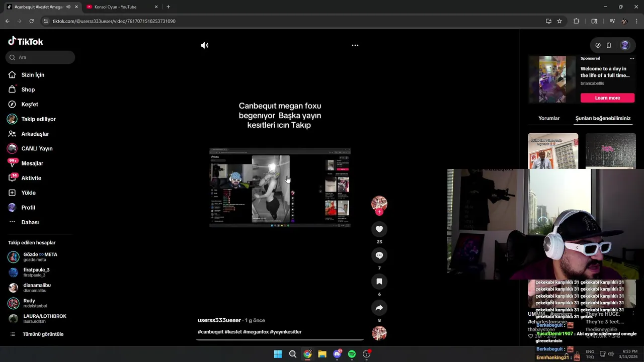Image resolution: width=644 pixels, height=362 pixels.
Task: Open Aktivite notifications
Action: click(31, 178)
